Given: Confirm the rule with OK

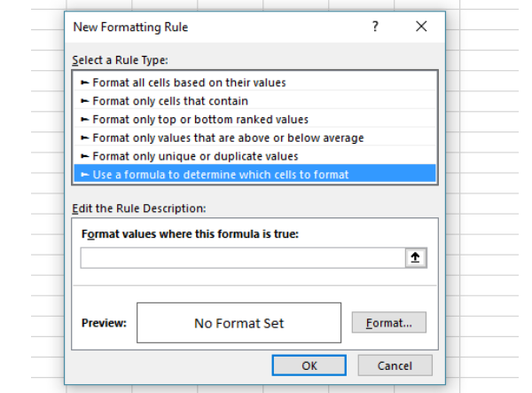Looking at the screenshot, I should point(309,365).
